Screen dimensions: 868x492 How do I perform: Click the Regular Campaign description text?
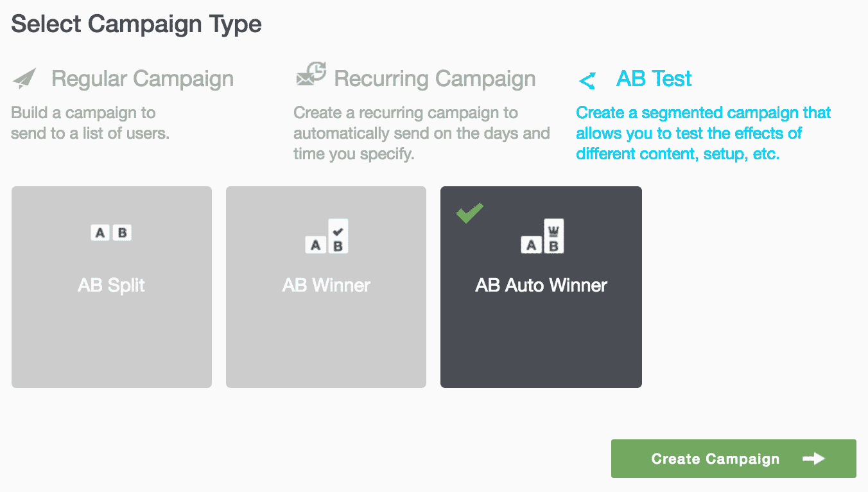(x=90, y=123)
